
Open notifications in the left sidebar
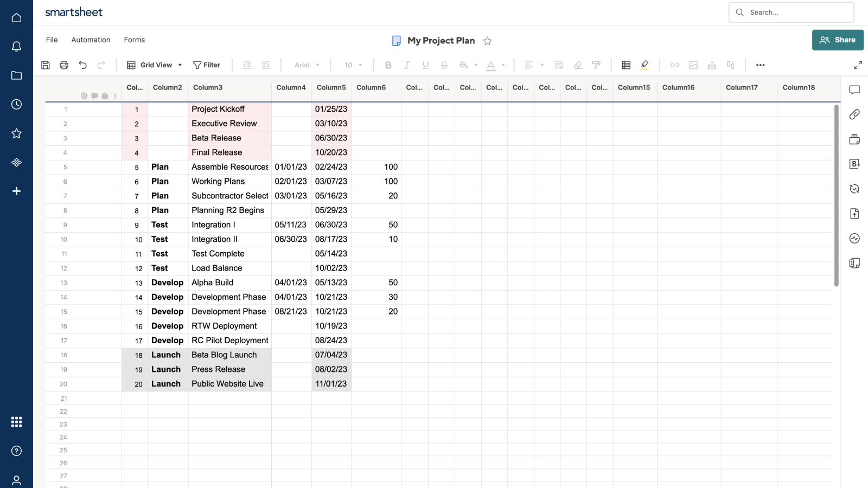click(x=16, y=47)
